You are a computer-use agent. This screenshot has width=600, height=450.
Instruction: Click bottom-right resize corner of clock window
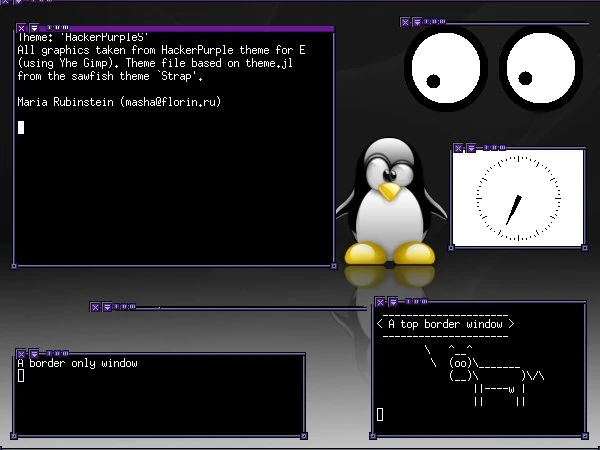click(585, 248)
